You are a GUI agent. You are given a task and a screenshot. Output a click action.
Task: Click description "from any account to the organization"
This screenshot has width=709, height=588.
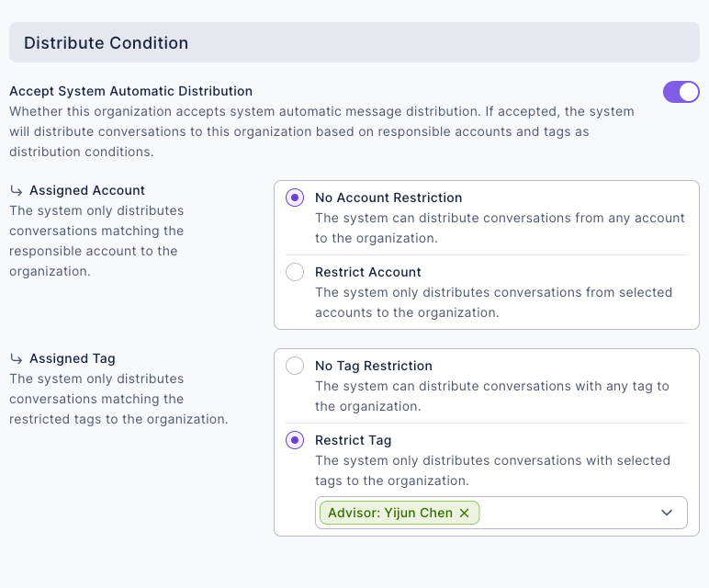pyautogui.click(x=501, y=228)
